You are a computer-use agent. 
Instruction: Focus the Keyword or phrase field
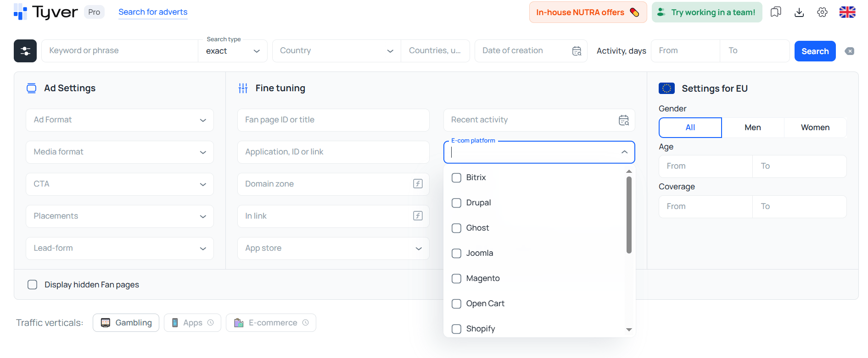[120, 51]
